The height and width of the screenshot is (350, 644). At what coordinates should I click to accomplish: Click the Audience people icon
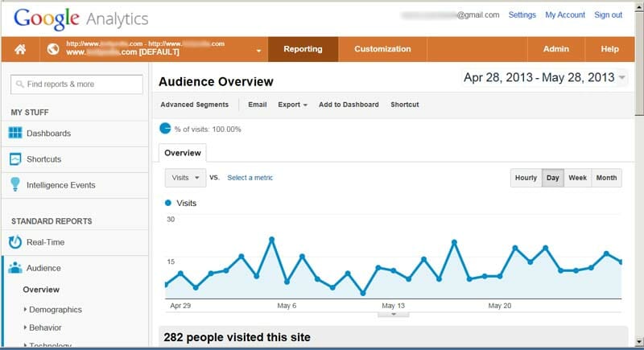coord(15,268)
